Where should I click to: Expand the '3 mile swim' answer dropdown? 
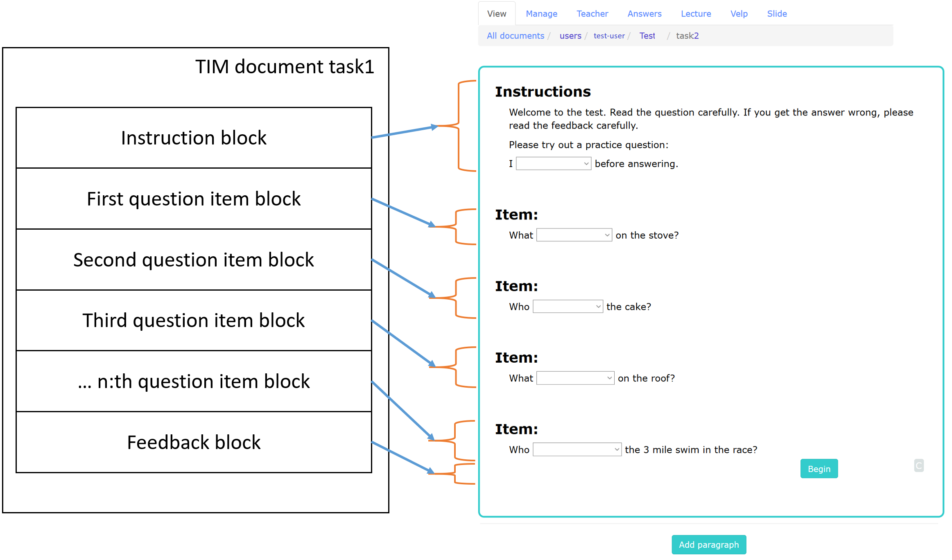[x=577, y=449]
